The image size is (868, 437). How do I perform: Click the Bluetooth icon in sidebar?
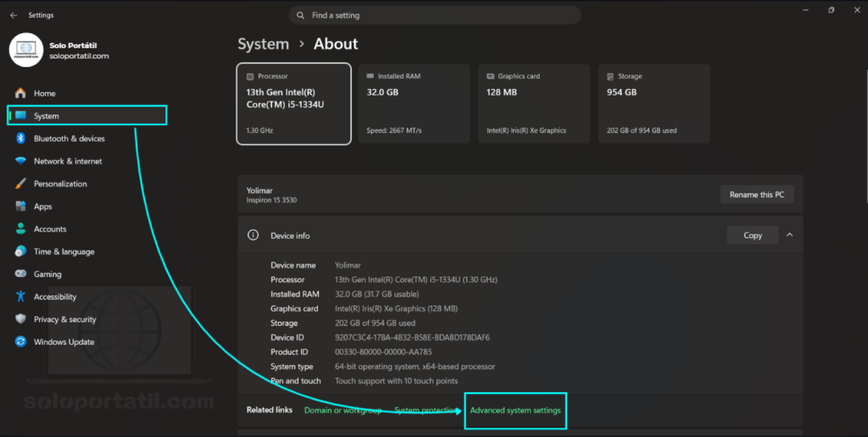[x=20, y=138]
